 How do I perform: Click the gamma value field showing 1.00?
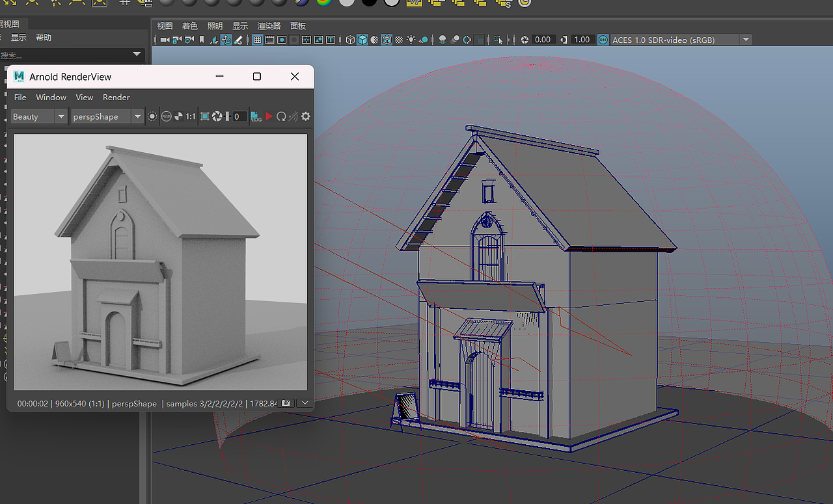coord(582,40)
